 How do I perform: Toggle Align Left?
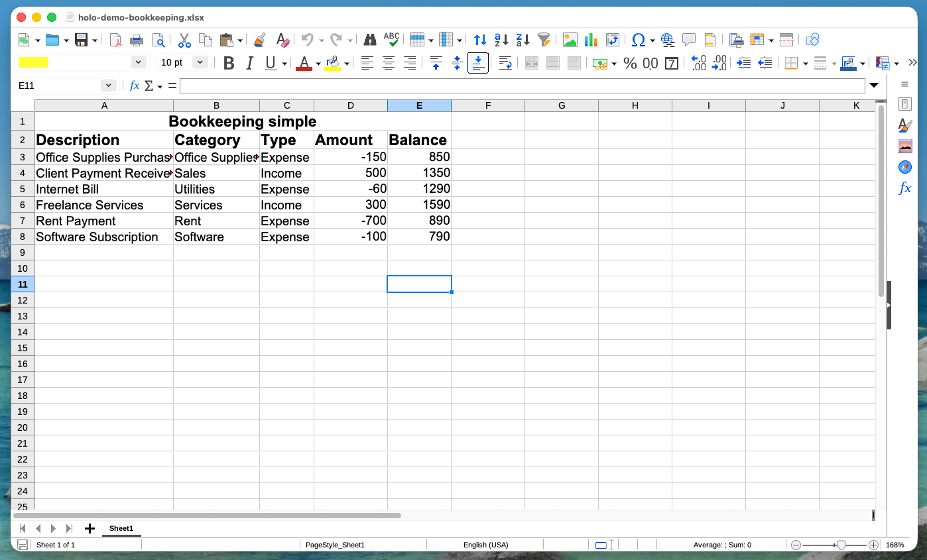367,63
